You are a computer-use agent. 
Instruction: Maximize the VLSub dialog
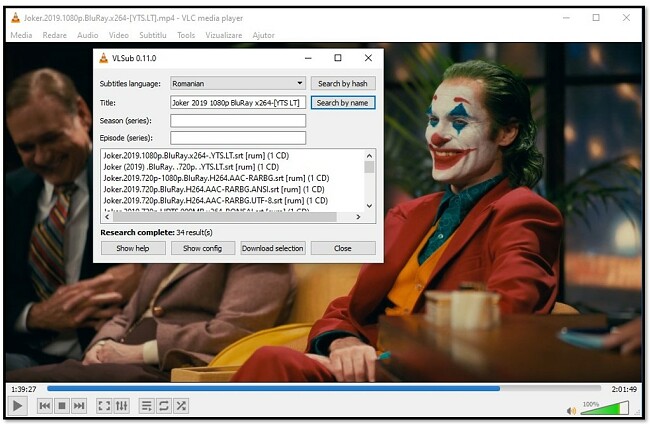338,58
